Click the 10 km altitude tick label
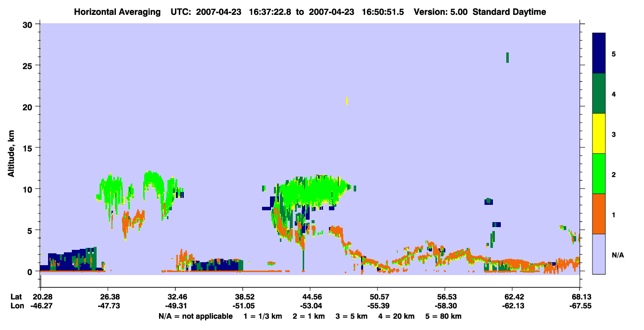 (29, 189)
